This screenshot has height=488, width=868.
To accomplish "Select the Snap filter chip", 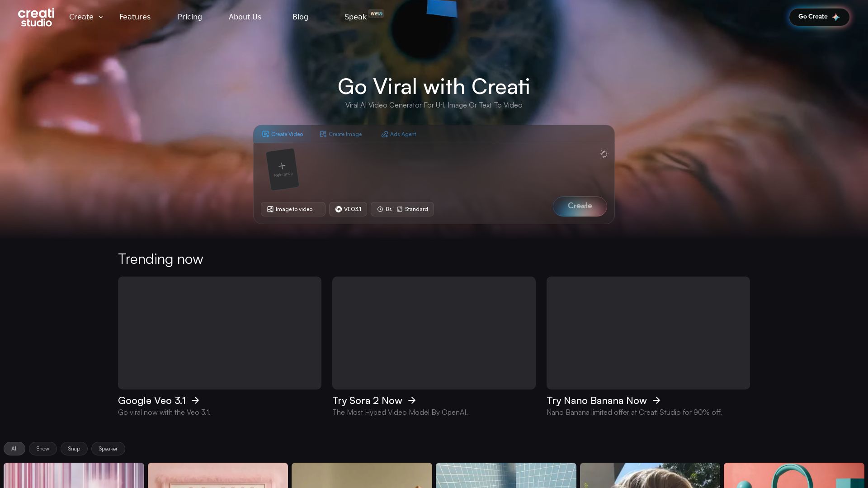I will (x=74, y=449).
